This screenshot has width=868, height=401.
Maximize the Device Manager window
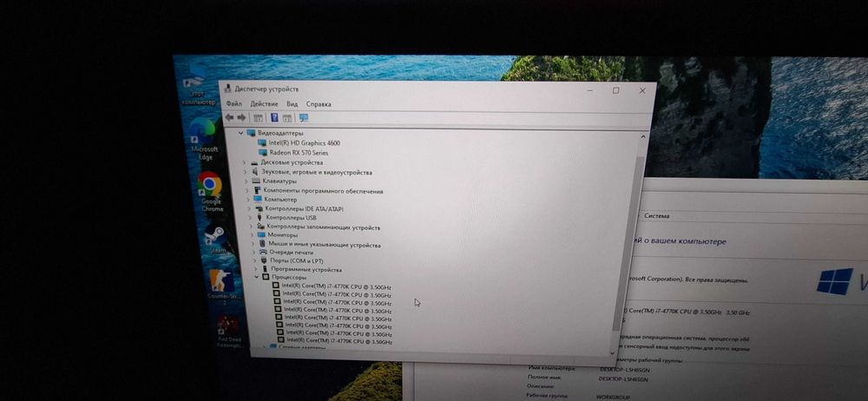615,91
